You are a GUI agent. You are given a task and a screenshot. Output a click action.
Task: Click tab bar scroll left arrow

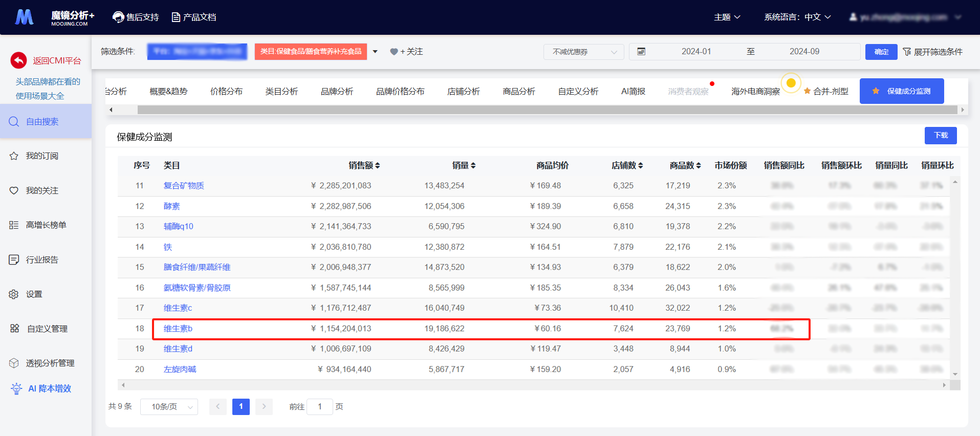(111, 110)
